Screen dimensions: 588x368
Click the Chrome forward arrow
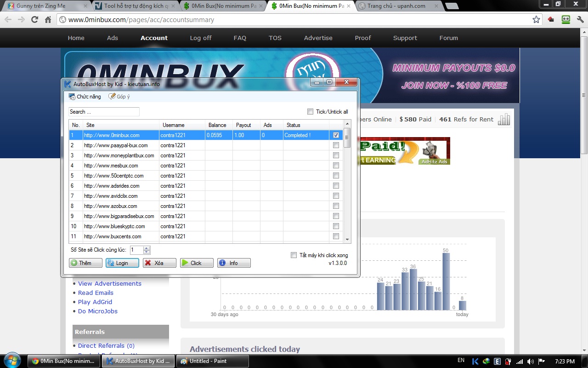21,20
